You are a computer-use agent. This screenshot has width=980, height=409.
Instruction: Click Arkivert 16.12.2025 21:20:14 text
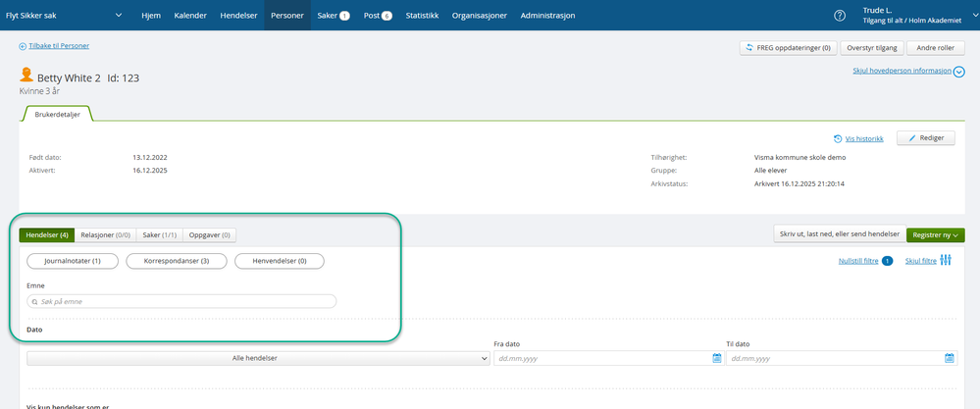point(799,184)
